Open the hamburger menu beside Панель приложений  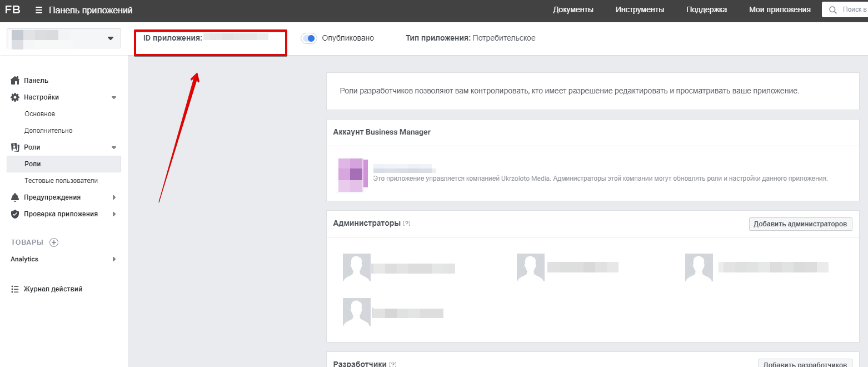(x=38, y=10)
